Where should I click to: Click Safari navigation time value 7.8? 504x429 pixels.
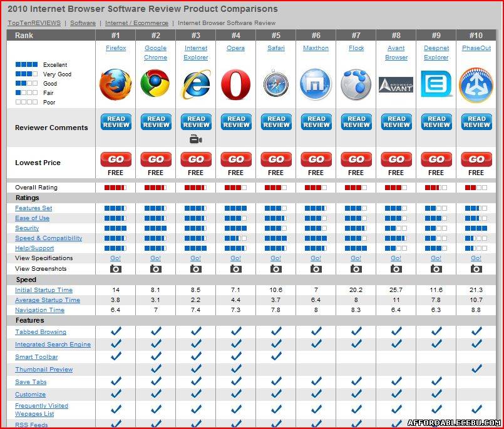point(275,310)
